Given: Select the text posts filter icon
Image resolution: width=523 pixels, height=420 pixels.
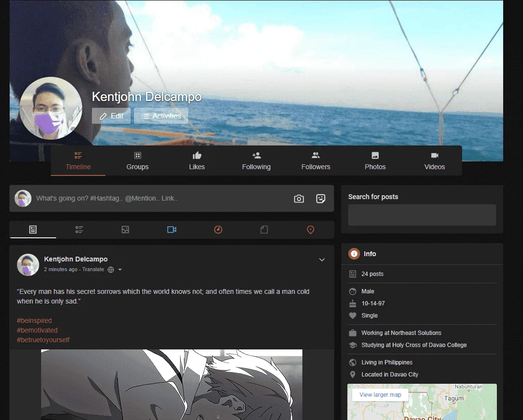Looking at the screenshot, I should pos(79,230).
